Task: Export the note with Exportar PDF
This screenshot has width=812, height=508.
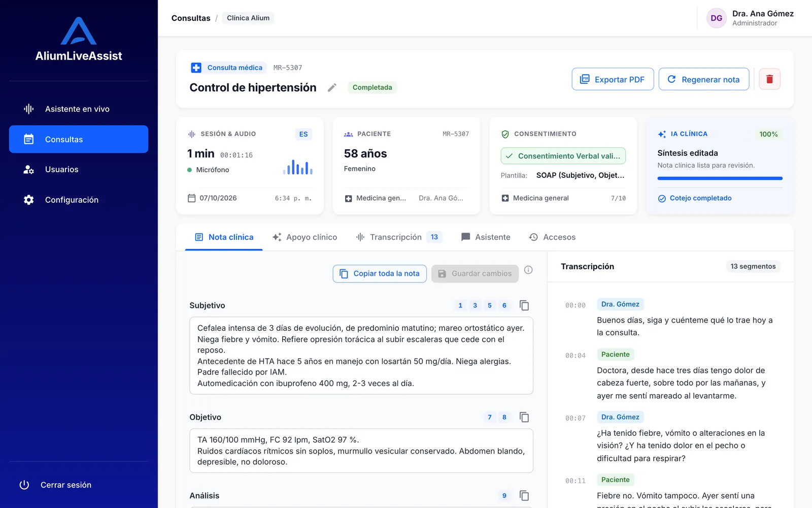Action: click(613, 79)
